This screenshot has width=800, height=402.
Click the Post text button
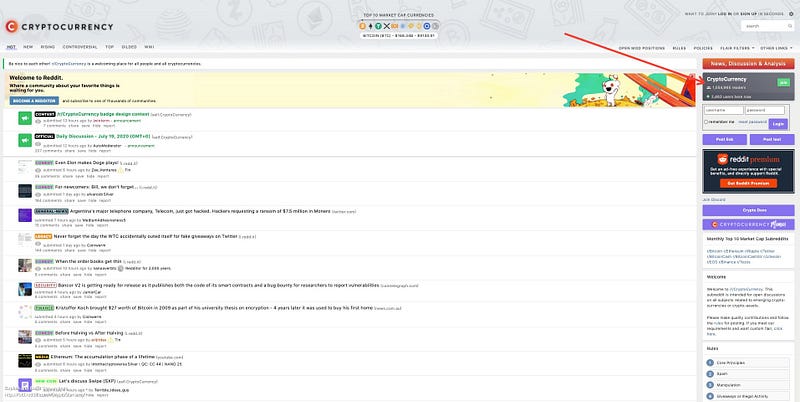[x=772, y=139]
